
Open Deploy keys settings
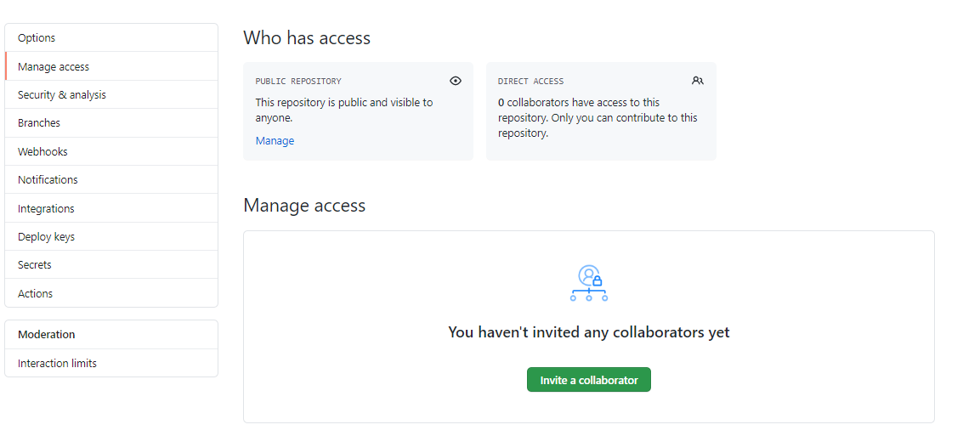(x=111, y=237)
